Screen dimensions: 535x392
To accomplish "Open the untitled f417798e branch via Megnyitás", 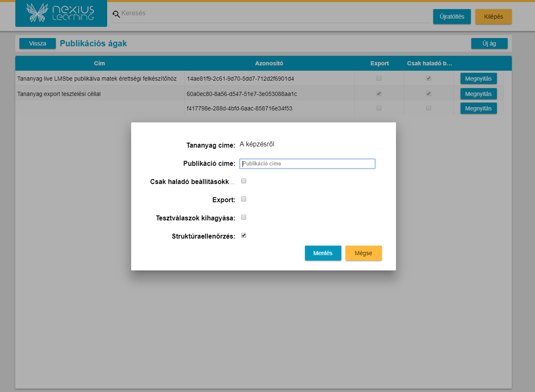I will pyautogui.click(x=478, y=108).
